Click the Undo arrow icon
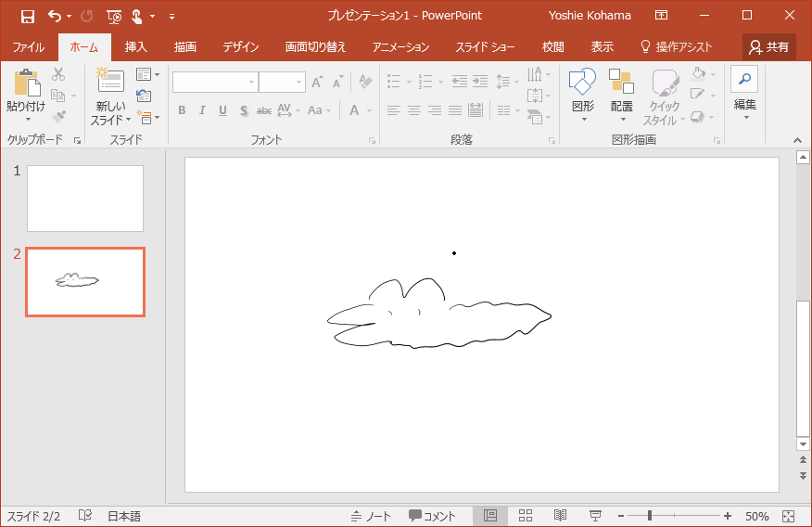 [x=54, y=16]
